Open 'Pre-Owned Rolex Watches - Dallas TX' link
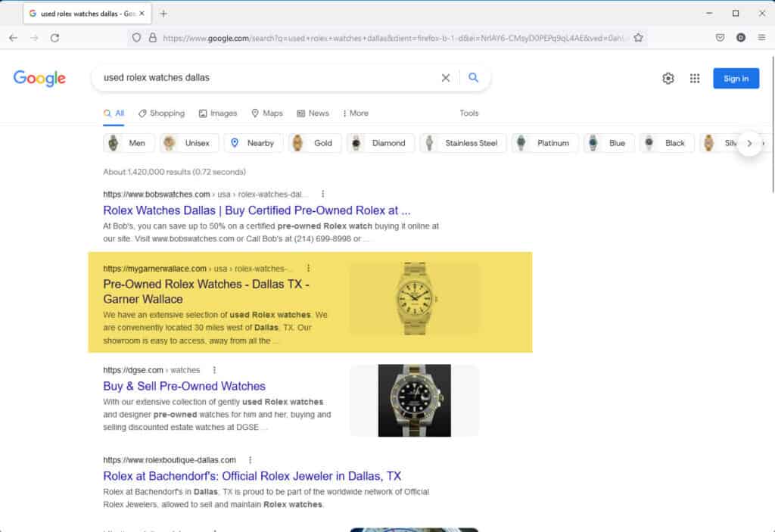Viewport: 775px width, 532px height. click(x=206, y=291)
